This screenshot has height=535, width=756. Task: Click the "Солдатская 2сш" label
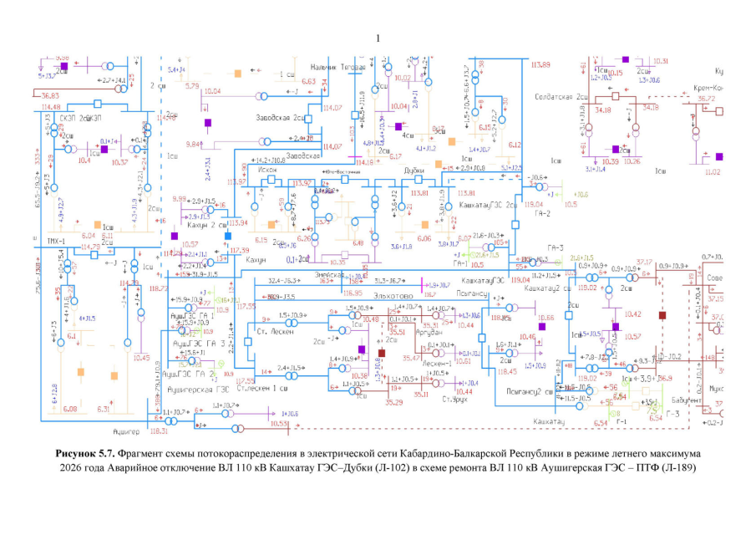(x=561, y=97)
